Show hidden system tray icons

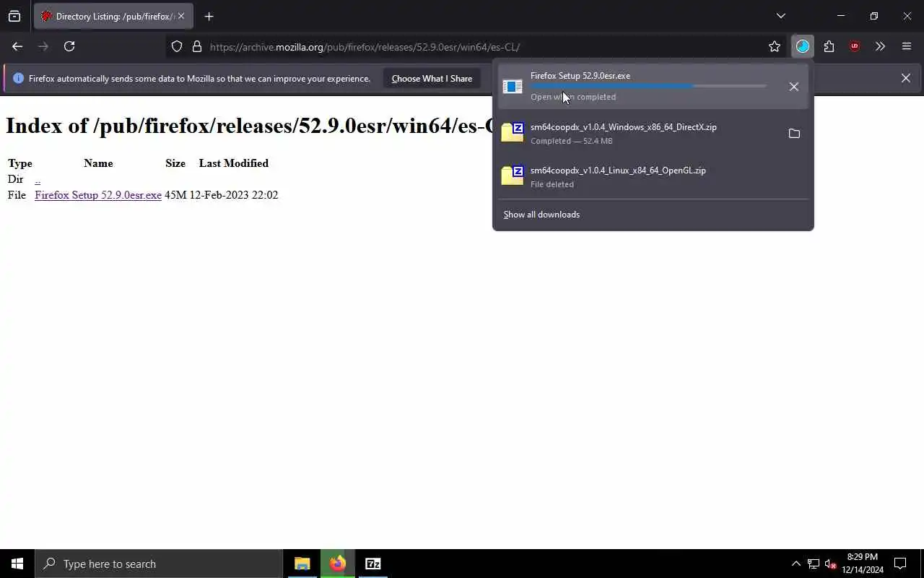click(x=796, y=564)
